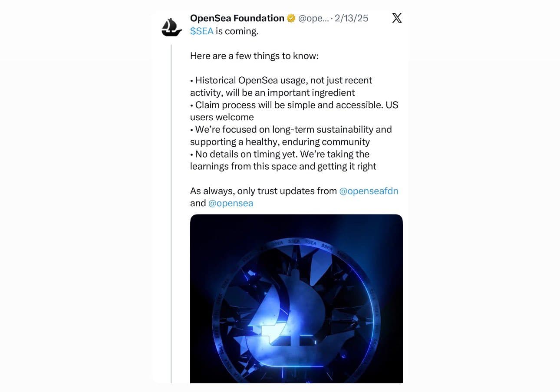Screen dimensions: 560x392
Task: Click the long-term sustainability bullet
Action: [293, 129]
